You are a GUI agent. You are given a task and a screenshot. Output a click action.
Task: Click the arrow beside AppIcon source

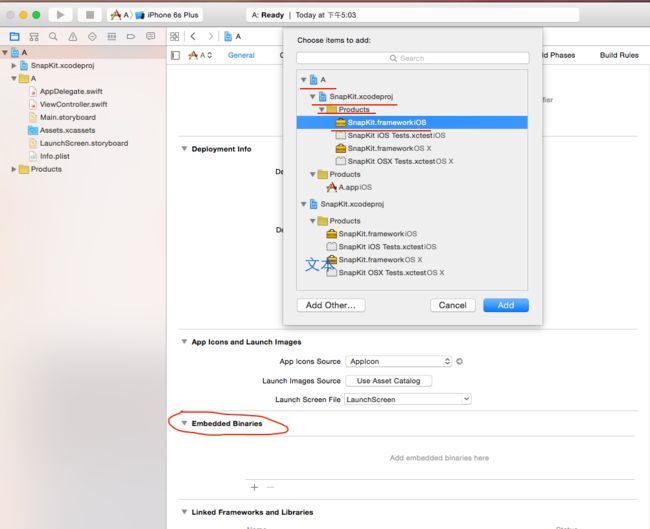[459, 361]
